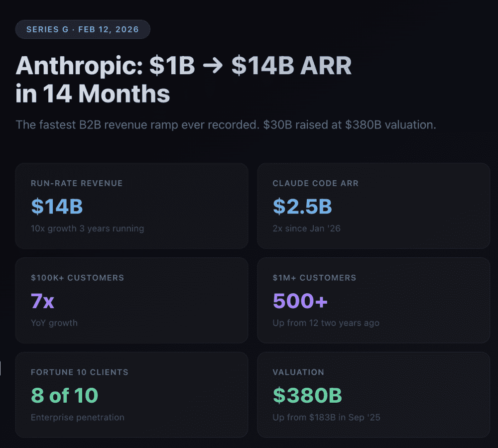Click the arrow symbol in the headline
This screenshot has width=498, height=448.
pos(213,67)
